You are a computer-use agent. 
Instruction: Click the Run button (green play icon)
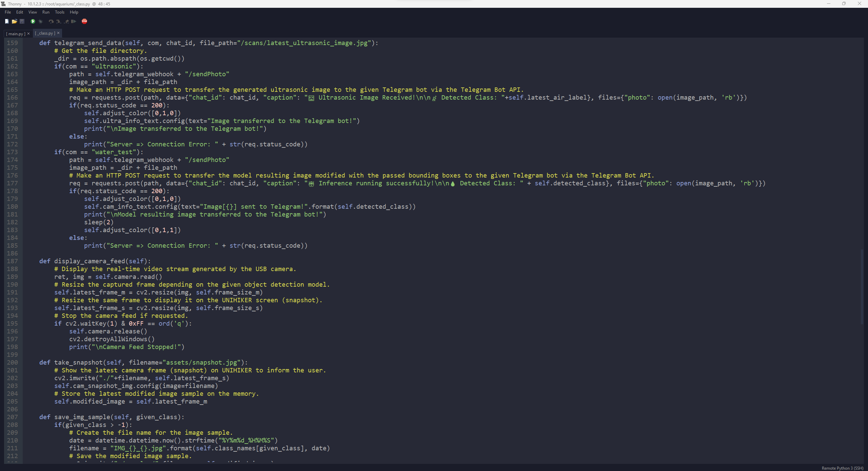click(33, 21)
